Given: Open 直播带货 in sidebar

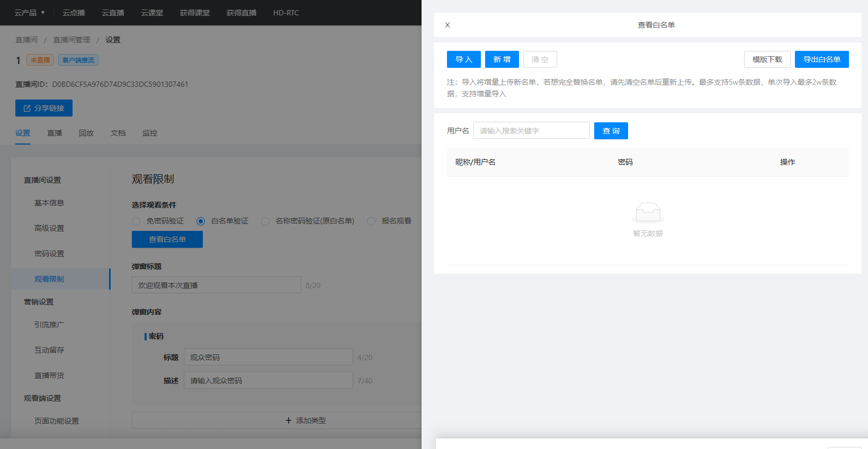Looking at the screenshot, I should coord(49,375).
